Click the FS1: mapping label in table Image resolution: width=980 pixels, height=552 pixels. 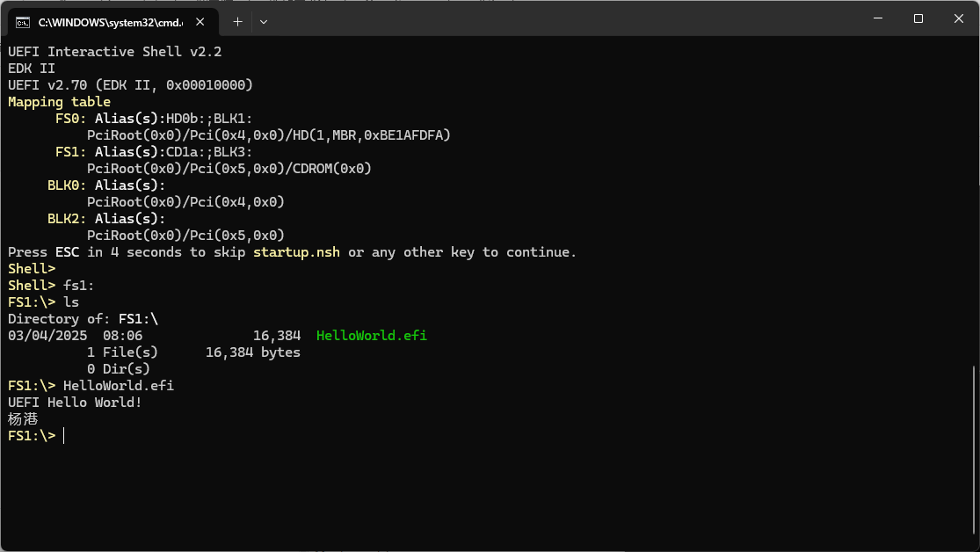point(70,152)
